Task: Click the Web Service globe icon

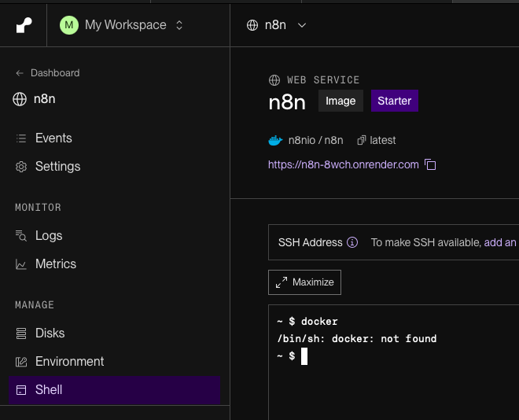Action: point(274,80)
